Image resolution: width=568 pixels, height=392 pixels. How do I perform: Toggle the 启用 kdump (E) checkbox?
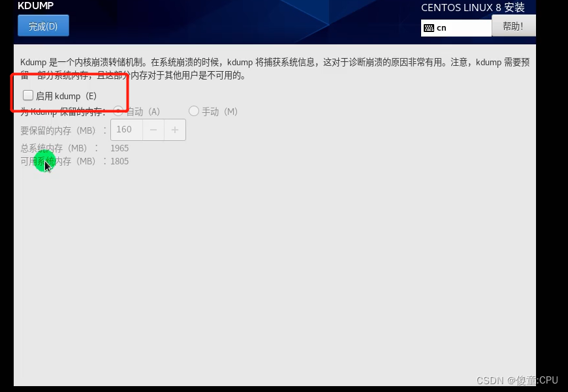[28, 96]
